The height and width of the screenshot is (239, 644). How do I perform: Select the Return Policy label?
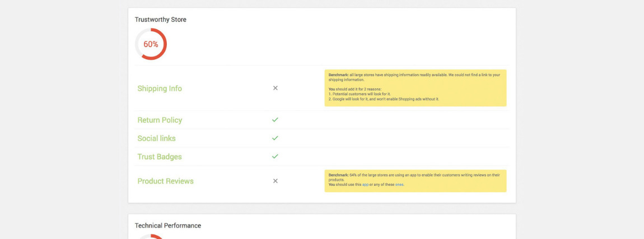click(x=160, y=120)
